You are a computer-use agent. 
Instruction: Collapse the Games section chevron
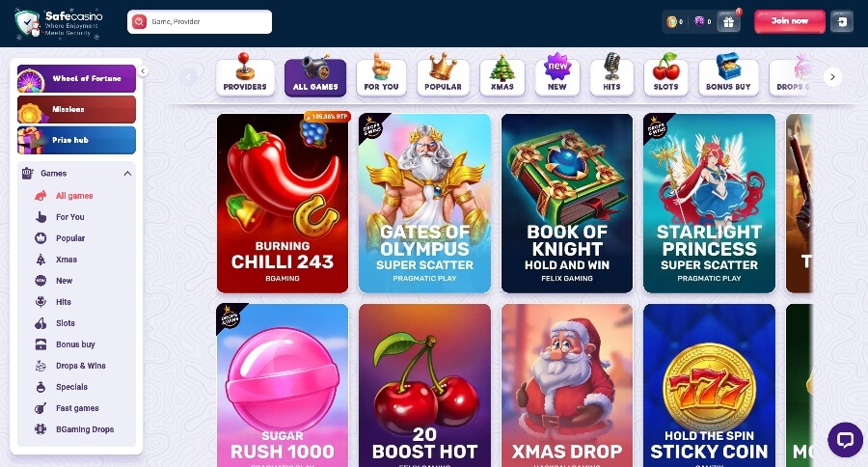[127, 174]
